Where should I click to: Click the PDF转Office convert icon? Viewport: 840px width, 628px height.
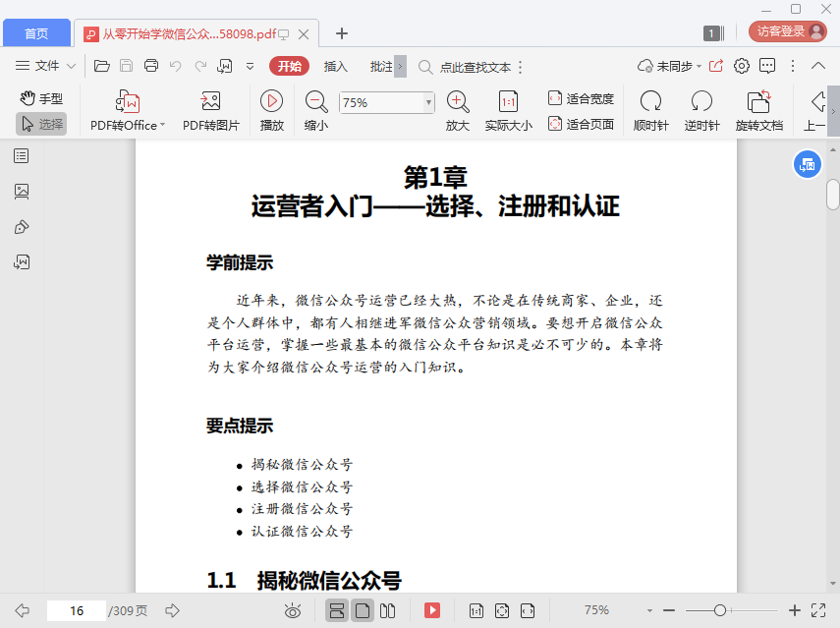pyautogui.click(x=128, y=102)
